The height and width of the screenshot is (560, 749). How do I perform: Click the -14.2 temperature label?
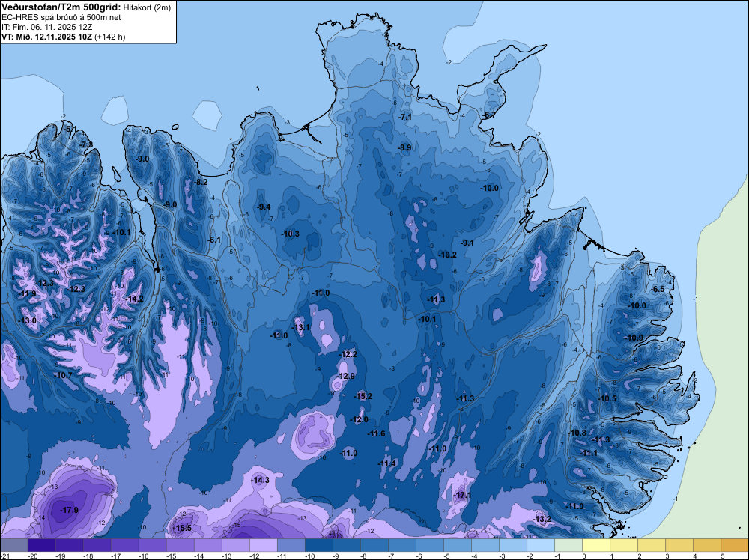pyautogui.click(x=134, y=299)
